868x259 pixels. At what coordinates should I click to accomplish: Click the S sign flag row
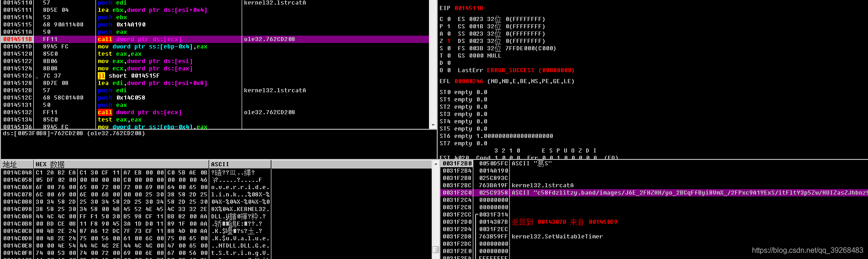click(445, 48)
